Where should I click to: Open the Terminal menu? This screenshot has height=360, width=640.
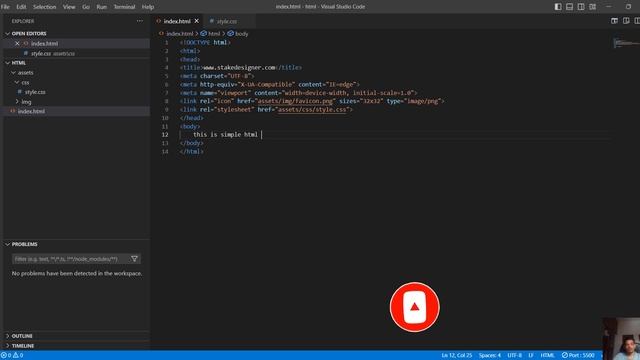point(124,7)
